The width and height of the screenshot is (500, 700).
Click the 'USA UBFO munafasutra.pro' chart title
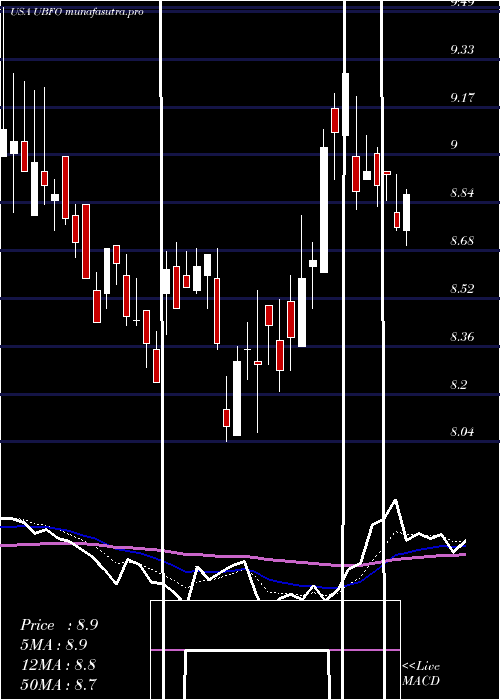coord(77,12)
